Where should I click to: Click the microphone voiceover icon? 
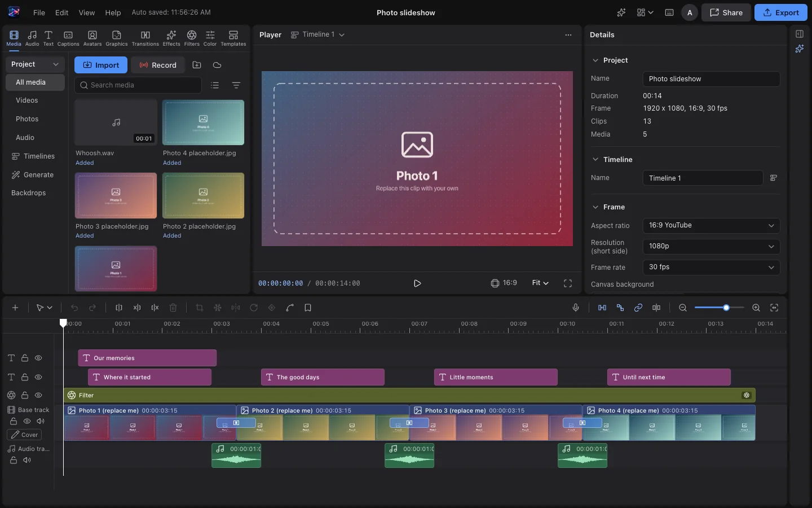pos(576,308)
